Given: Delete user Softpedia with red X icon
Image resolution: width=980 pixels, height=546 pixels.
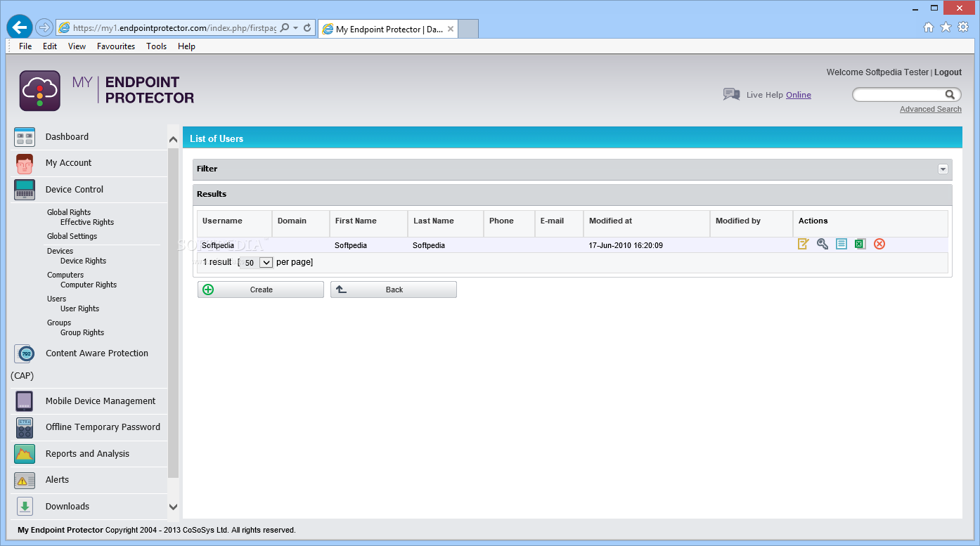Looking at the screenshot, I should click(x=879, y=244).
